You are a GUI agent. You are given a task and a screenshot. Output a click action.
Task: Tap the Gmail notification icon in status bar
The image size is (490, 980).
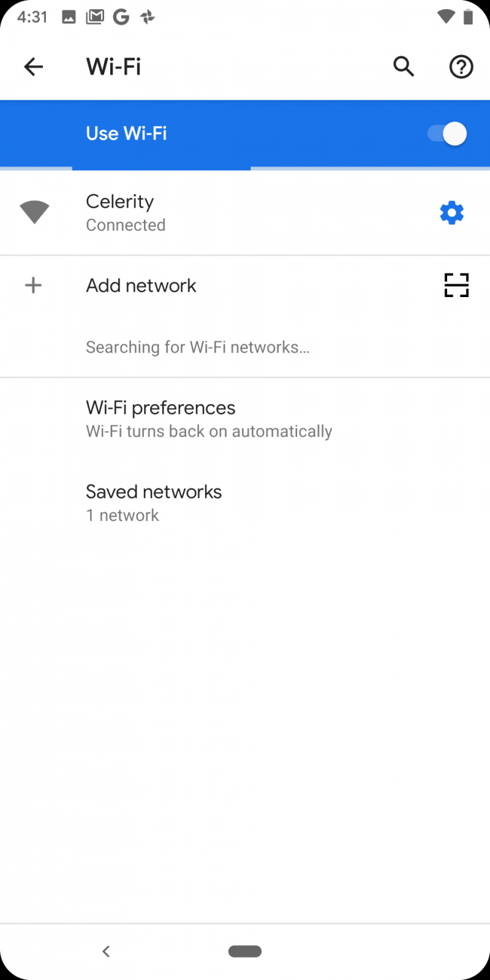click(95, 17)
